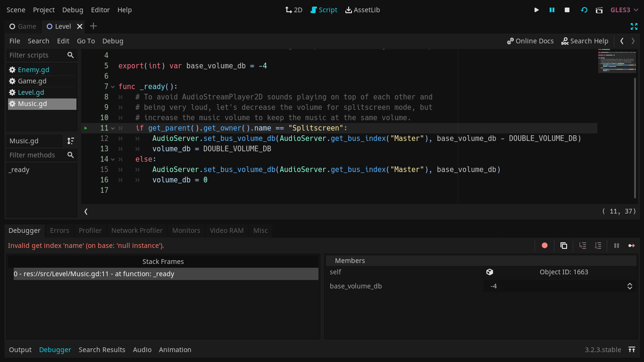Open the GLES3 renderer dropdown
The width and height of the screenshot is (644, 362).
pyautogui.click(x=624, y=10)
